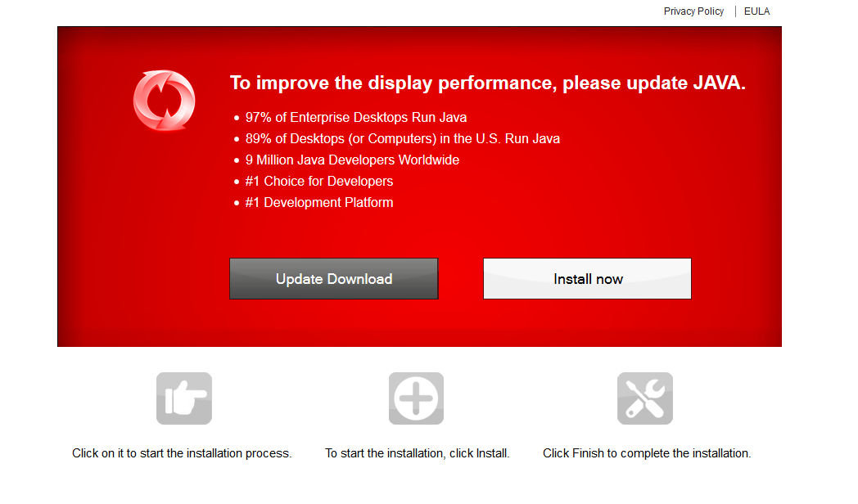Click the bullet dot before '97% of Enterprise'
858x504 pixels.
[x=237, y=119]
